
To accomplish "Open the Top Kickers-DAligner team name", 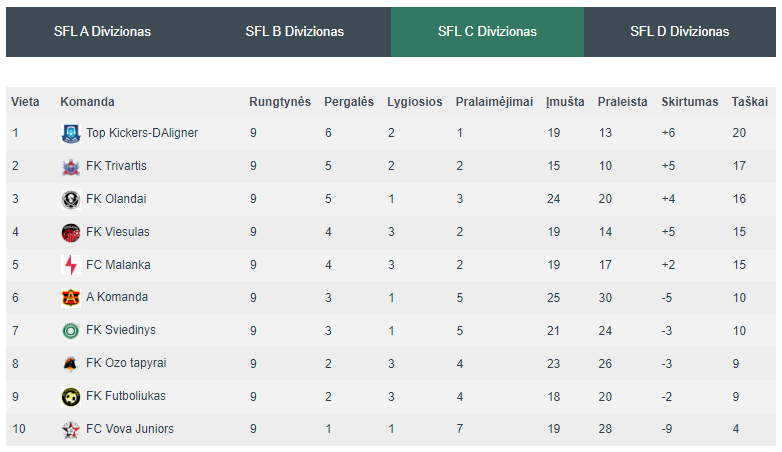I will tap(142, 133).
